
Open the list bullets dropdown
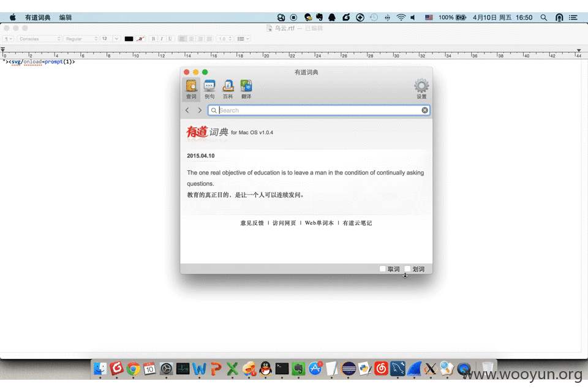click(x=243, y=39)
